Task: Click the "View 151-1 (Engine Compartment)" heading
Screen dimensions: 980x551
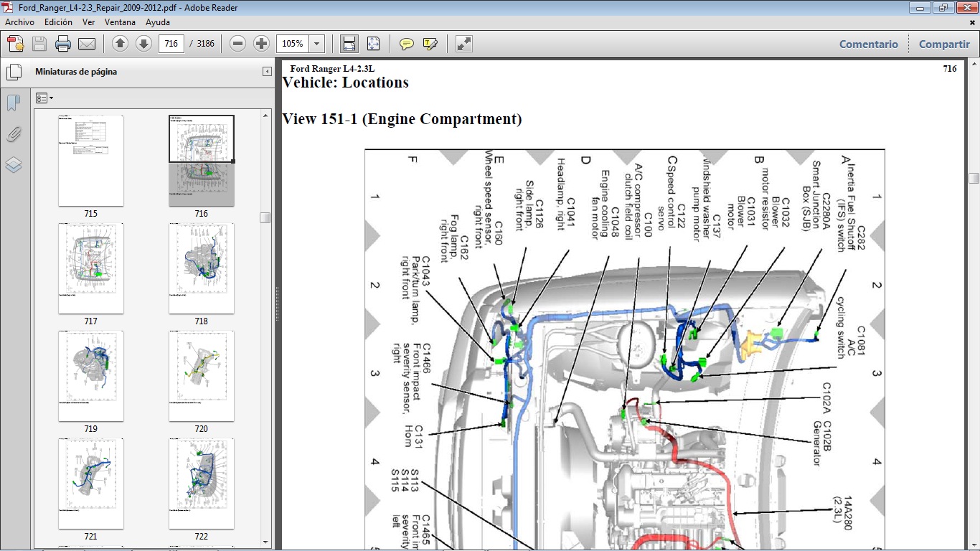Action: [402, 119]
